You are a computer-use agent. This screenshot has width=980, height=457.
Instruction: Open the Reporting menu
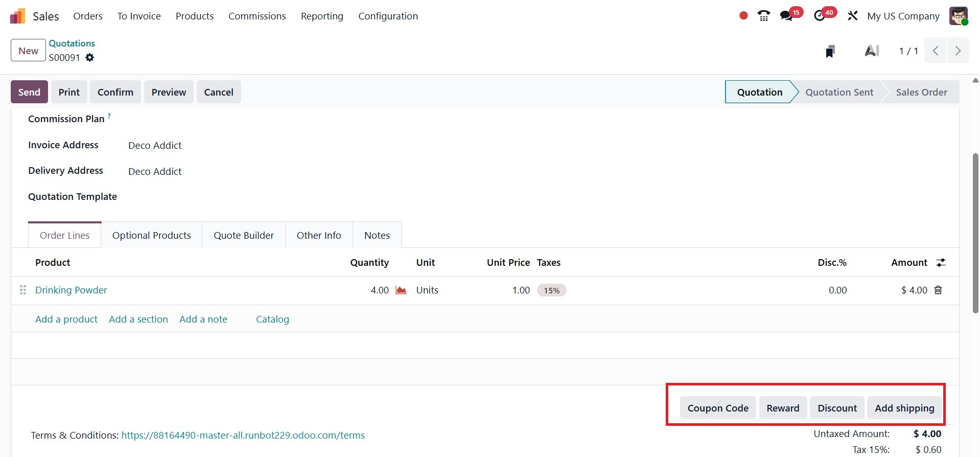coord(322,16)
